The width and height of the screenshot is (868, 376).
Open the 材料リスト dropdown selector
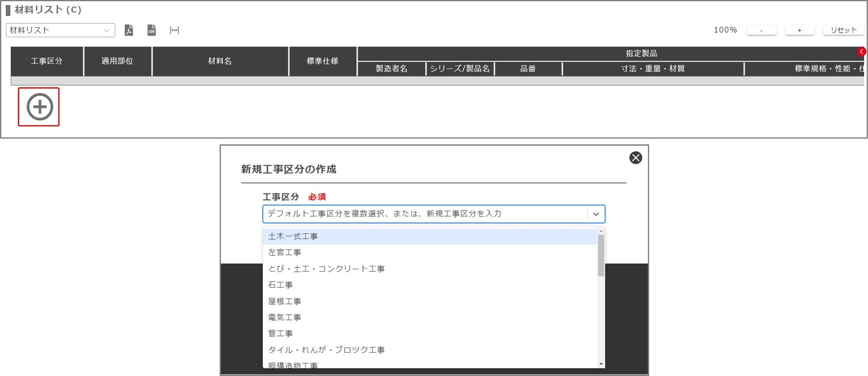point(60,30)
